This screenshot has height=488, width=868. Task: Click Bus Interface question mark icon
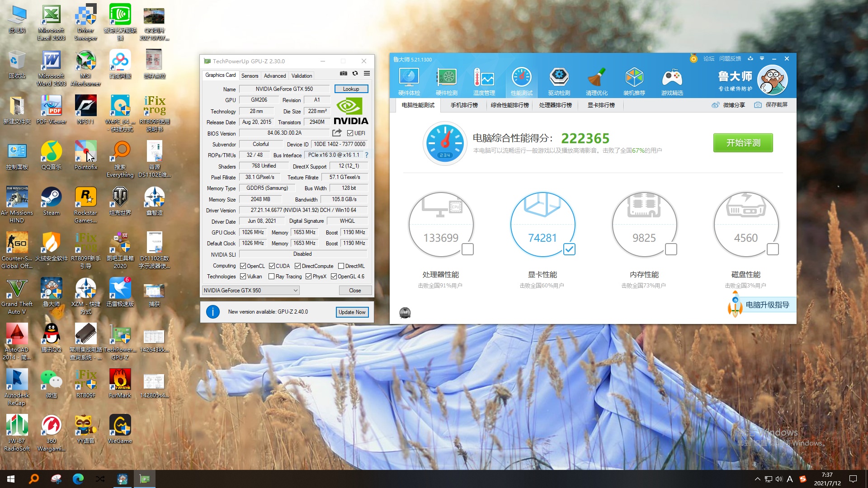tap(367, 155)
